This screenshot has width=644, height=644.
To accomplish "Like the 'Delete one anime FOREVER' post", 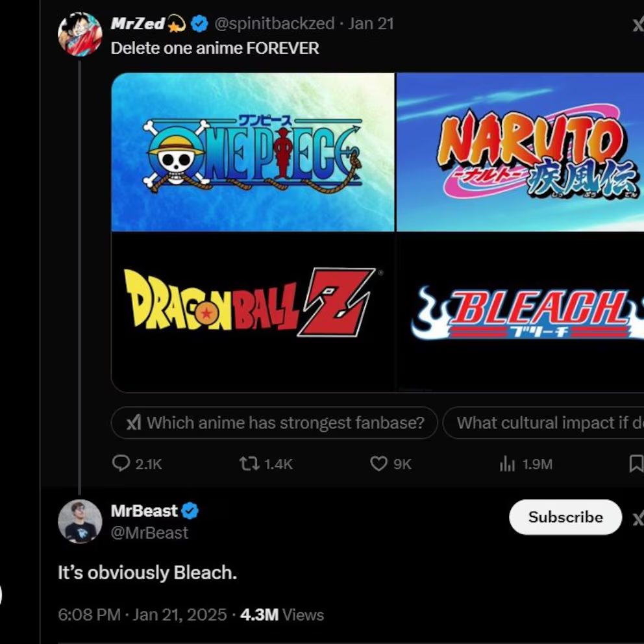I will 379,463.
